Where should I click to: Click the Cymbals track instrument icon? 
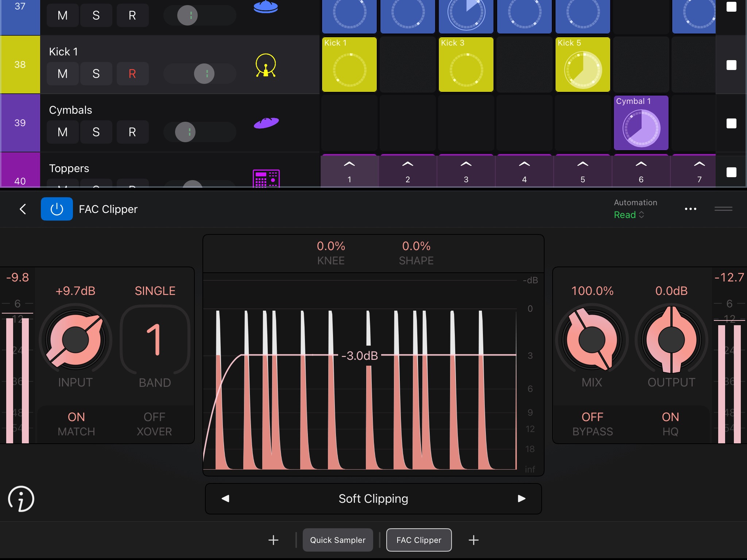(266, 123)
